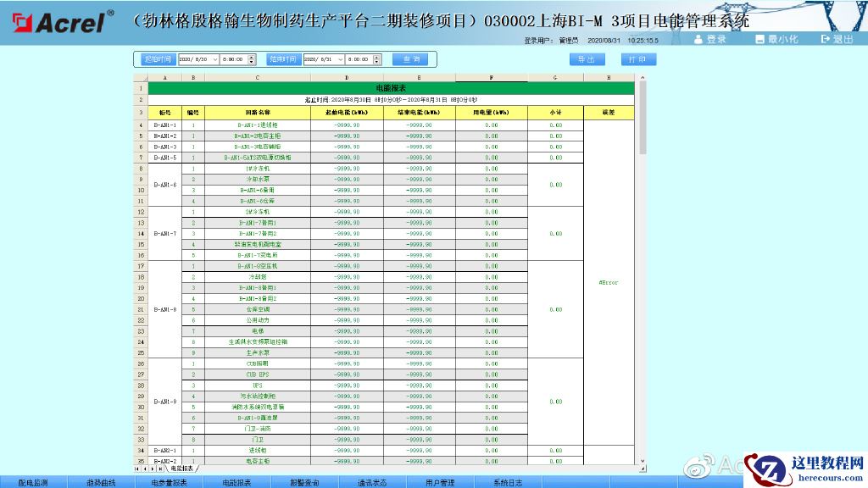Click the circuit name cell CUB EPS
Screen dimensions: 868x488
pos(258,374)
